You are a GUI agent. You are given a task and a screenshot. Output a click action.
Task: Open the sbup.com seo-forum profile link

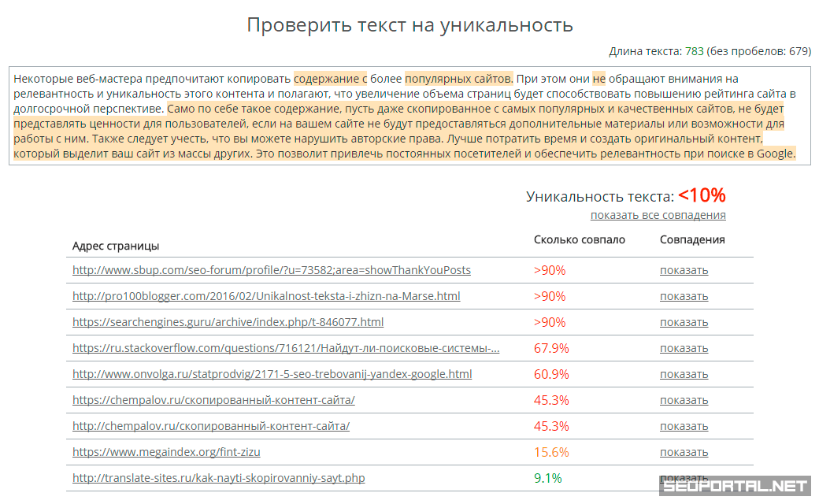pos(271,270)
